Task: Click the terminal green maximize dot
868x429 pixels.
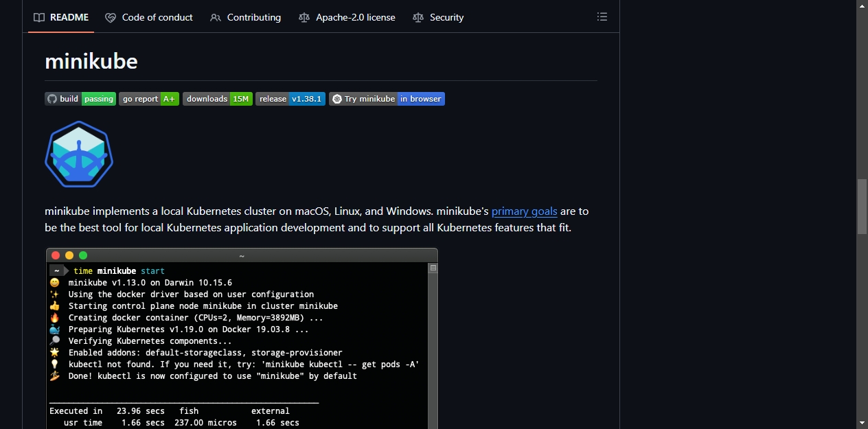Action: click(83, 255)
